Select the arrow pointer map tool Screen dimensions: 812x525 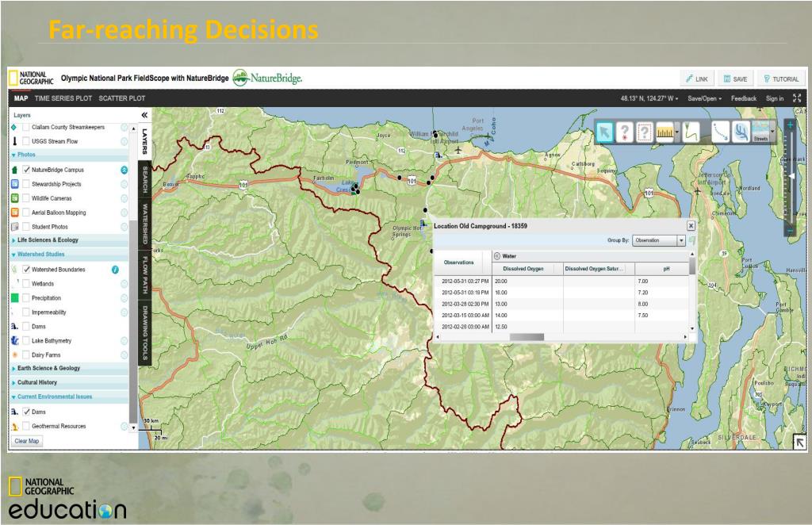603,132
